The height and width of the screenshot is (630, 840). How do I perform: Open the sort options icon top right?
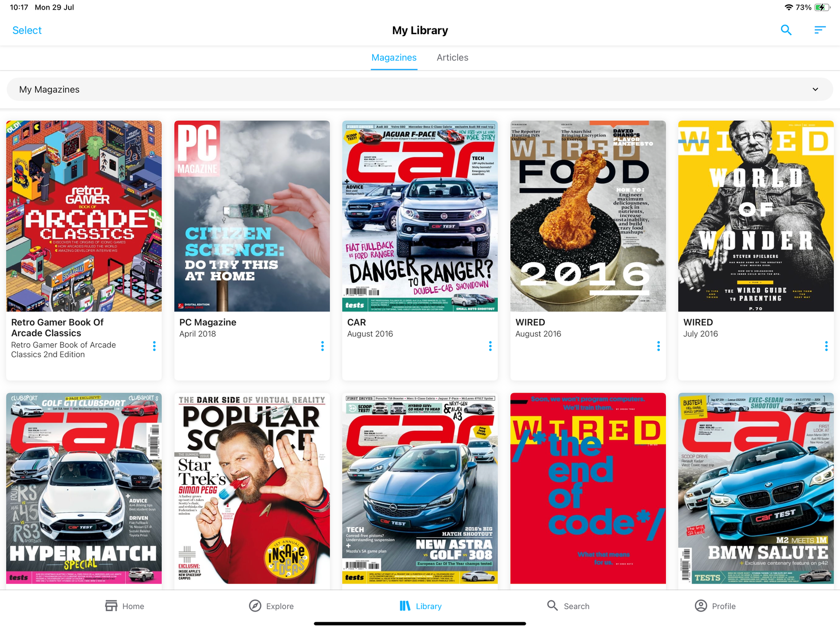point(820,30)
